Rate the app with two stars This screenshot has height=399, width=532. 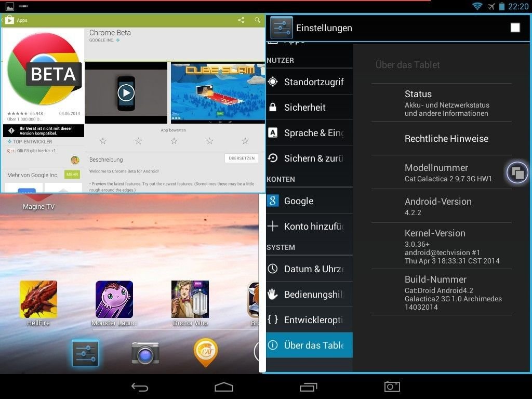(x=138, y=141)
